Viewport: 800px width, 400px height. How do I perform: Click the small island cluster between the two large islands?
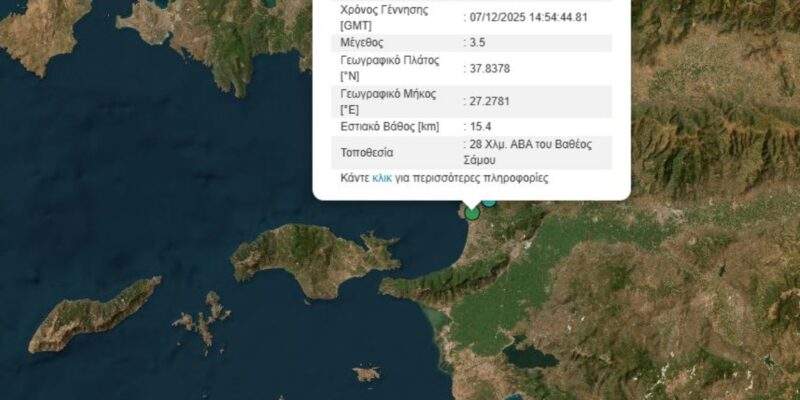203,321
